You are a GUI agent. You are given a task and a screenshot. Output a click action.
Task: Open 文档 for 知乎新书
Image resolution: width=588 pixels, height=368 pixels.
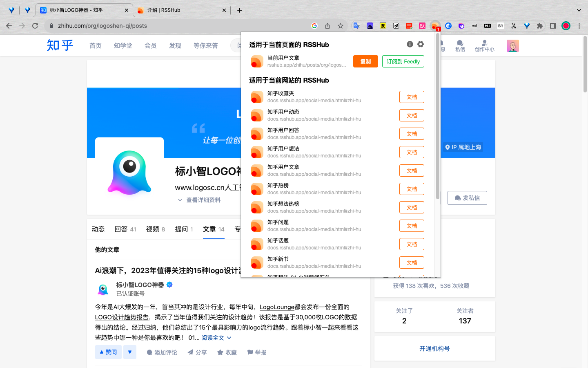click(x=412, y=263)
